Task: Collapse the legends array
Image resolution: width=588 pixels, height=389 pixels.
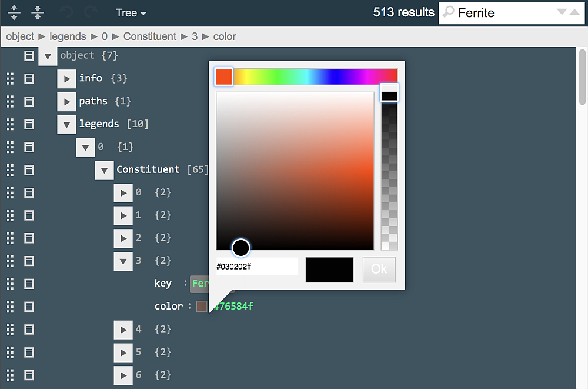Action: click(66, 124)
